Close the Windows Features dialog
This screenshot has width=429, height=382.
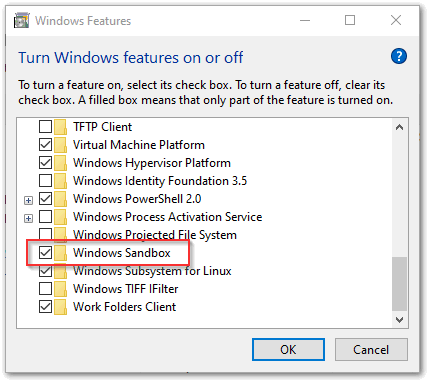pyautogui.click(x=396, y=20)
